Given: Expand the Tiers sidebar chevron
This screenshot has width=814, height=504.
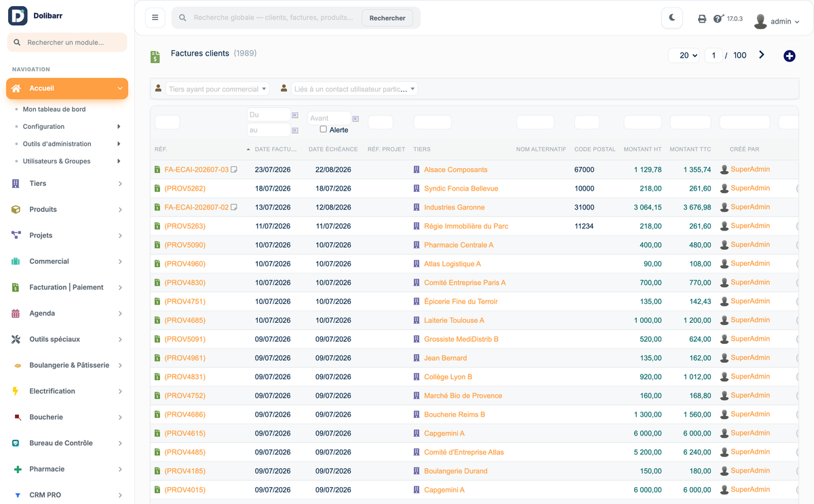Looking at the screenshot, I should 120,184.
